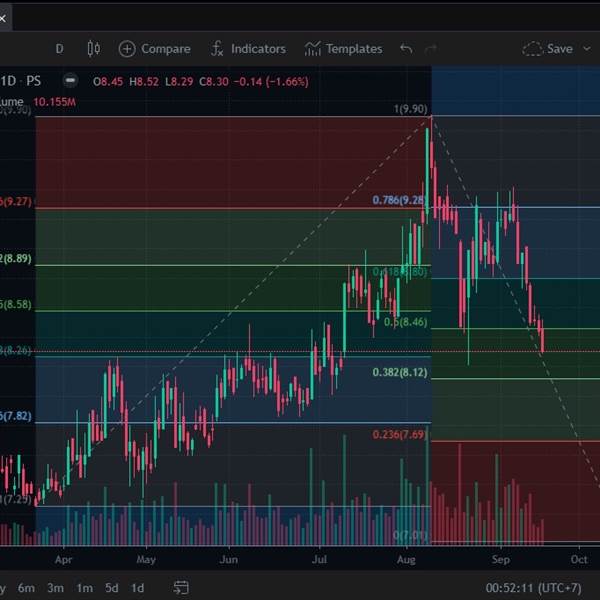Save the chart layout
Screen dimensions: 600x600
click(548, 49)
